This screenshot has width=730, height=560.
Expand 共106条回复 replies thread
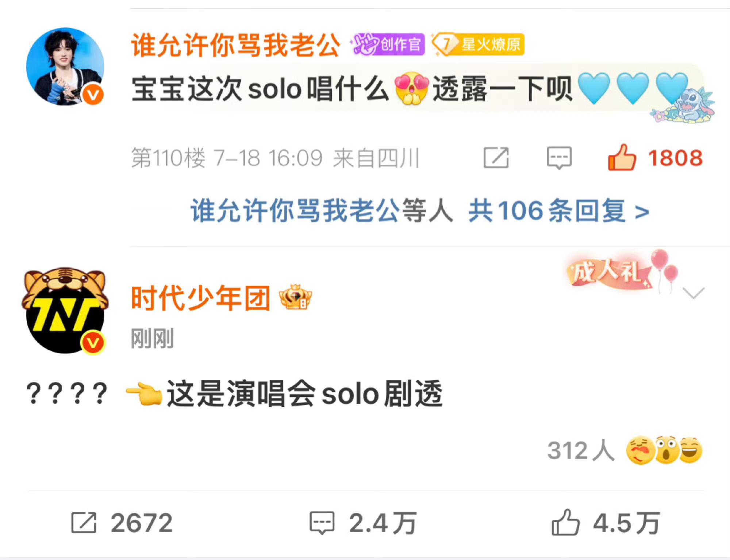559,211
